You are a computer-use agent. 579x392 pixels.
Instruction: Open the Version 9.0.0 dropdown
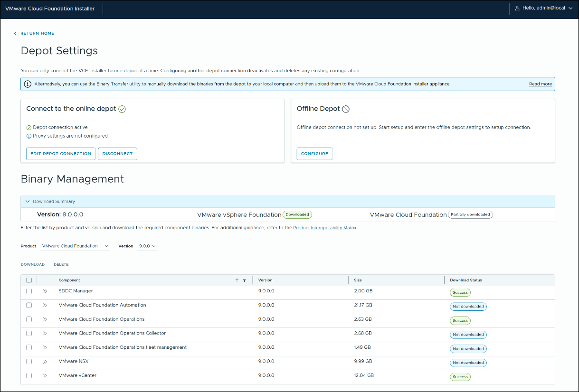[147, 246]
